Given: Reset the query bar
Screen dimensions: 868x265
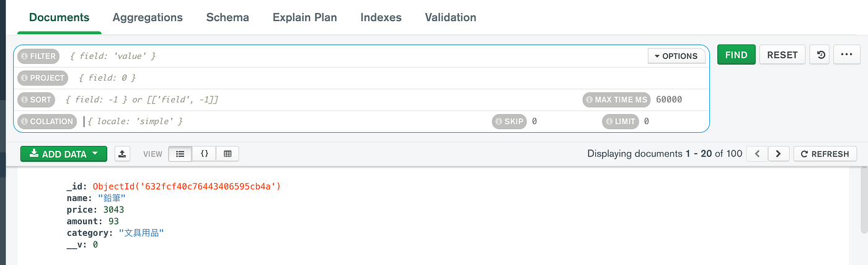Looking at the screenshot, I should [782, 55].
